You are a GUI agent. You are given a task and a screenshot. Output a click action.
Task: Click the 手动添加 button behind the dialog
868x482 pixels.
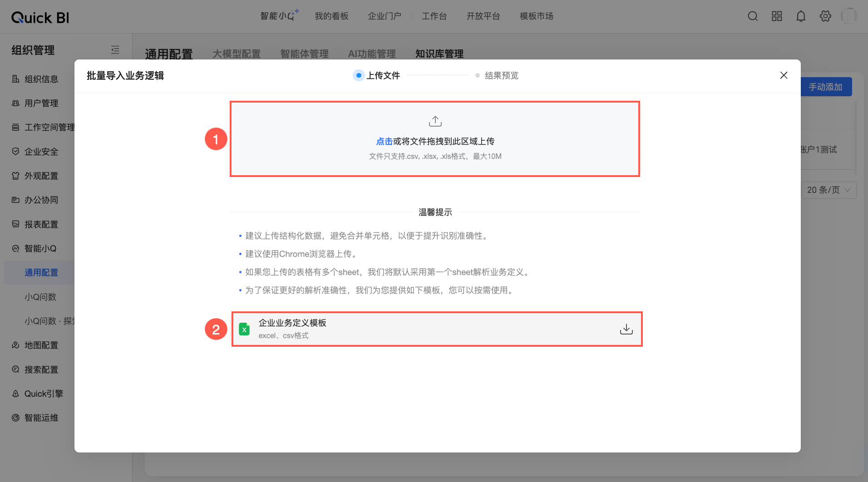pos(825,87)
